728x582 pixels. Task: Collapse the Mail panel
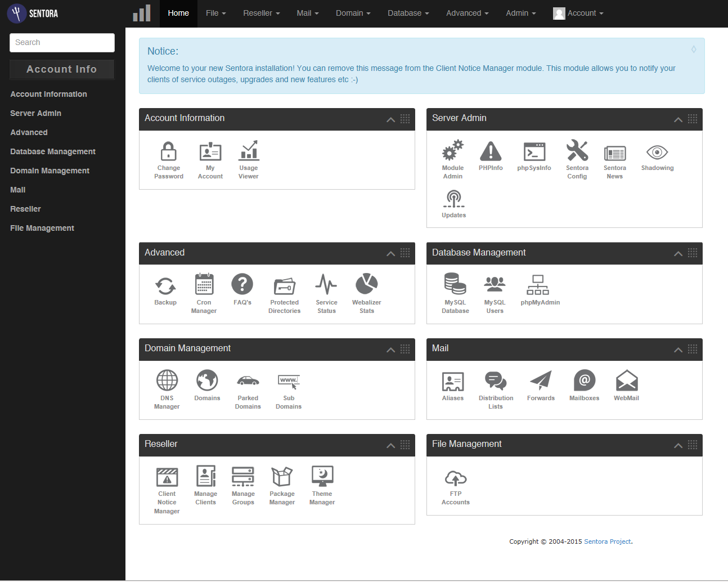[x=678, y=350]
